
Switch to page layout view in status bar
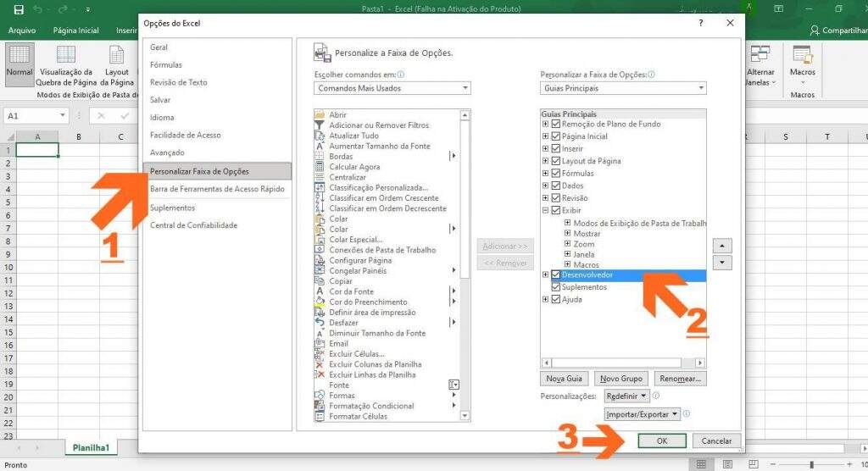[727, 464]
